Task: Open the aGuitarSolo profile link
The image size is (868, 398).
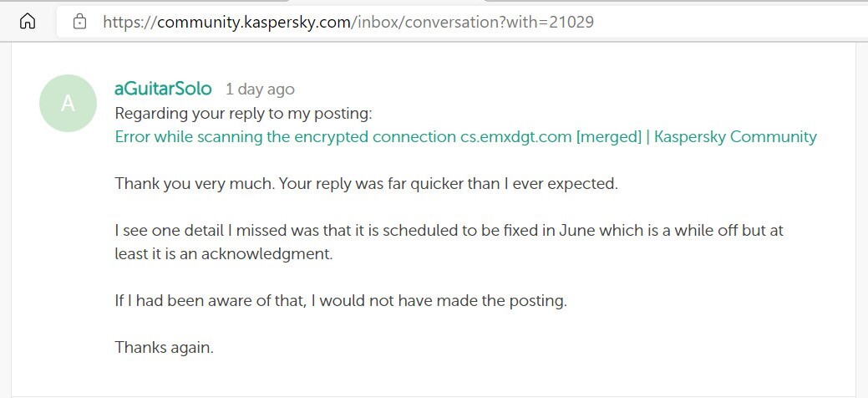Action: click(x=163, y=89)
